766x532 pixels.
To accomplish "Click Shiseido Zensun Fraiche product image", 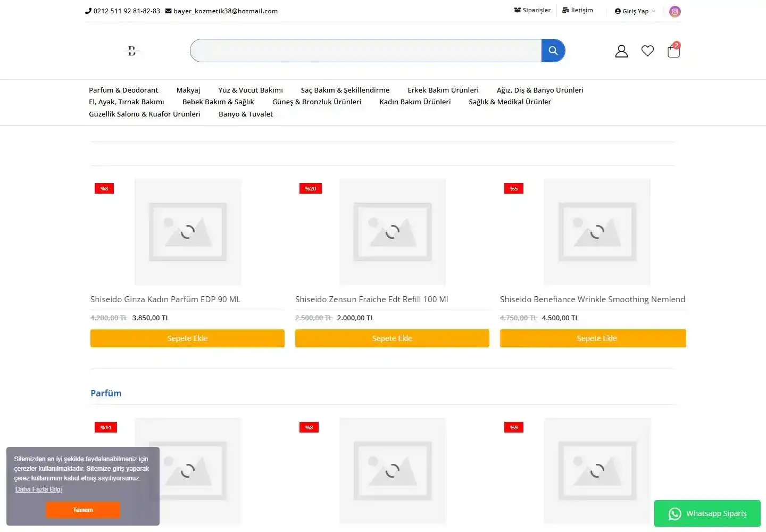I will tap(393, 232).
